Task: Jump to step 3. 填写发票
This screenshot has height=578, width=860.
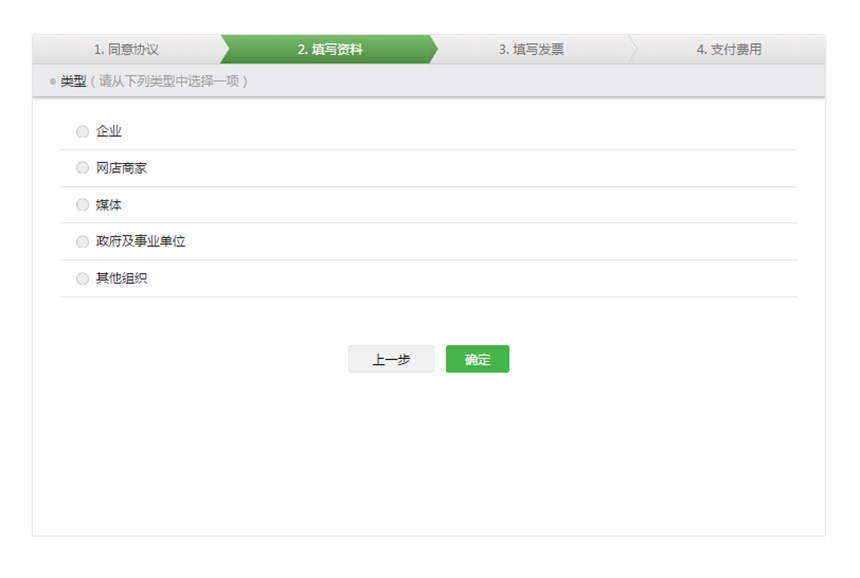Action: [531, 49]
